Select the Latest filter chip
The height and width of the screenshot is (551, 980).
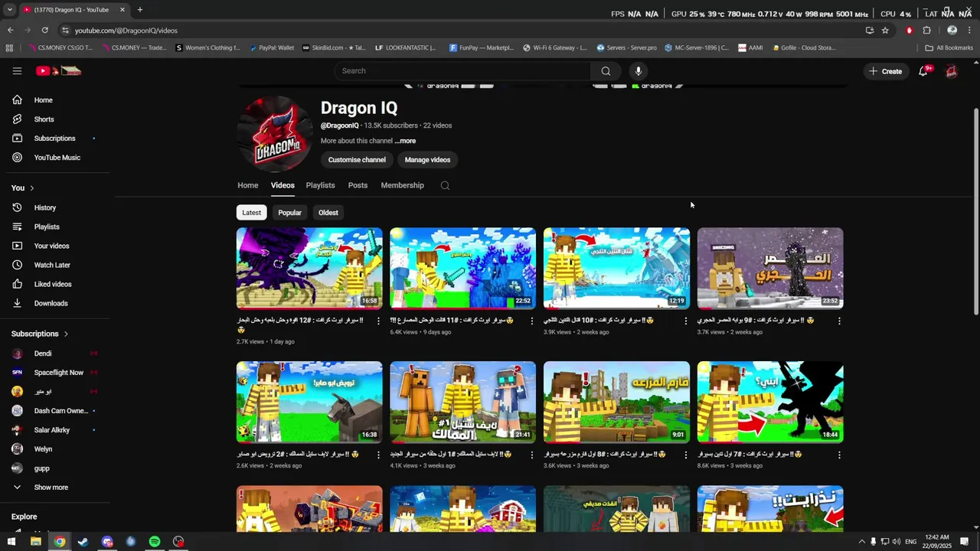[251, 213]
